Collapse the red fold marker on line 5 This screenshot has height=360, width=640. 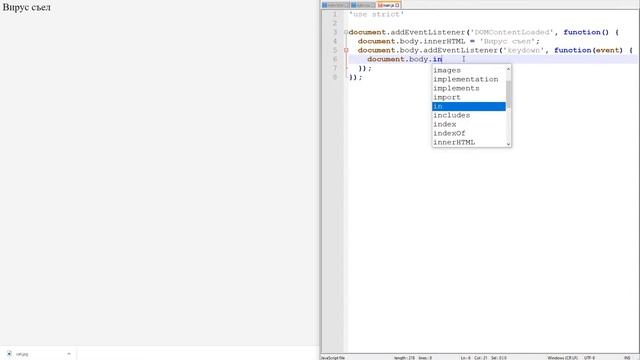tap(346, 50)
